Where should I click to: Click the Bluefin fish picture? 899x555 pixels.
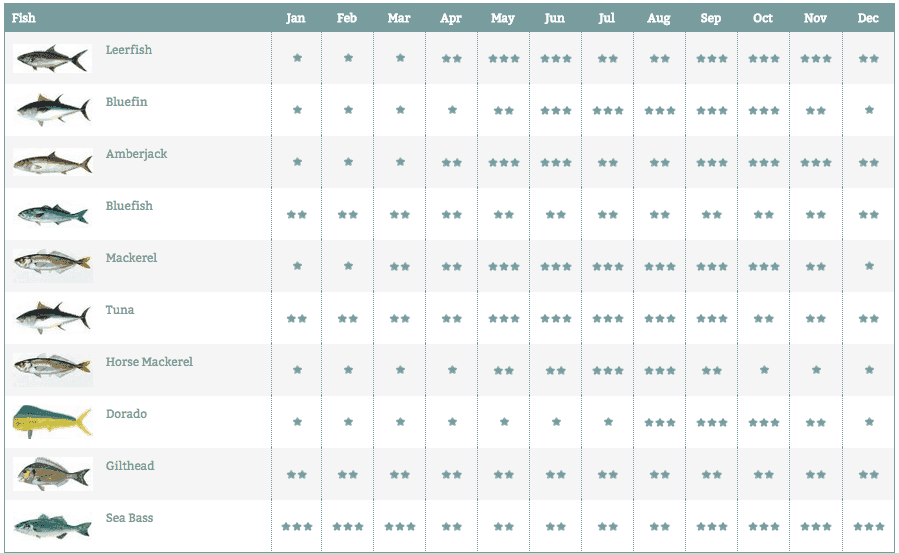[53, 110]
